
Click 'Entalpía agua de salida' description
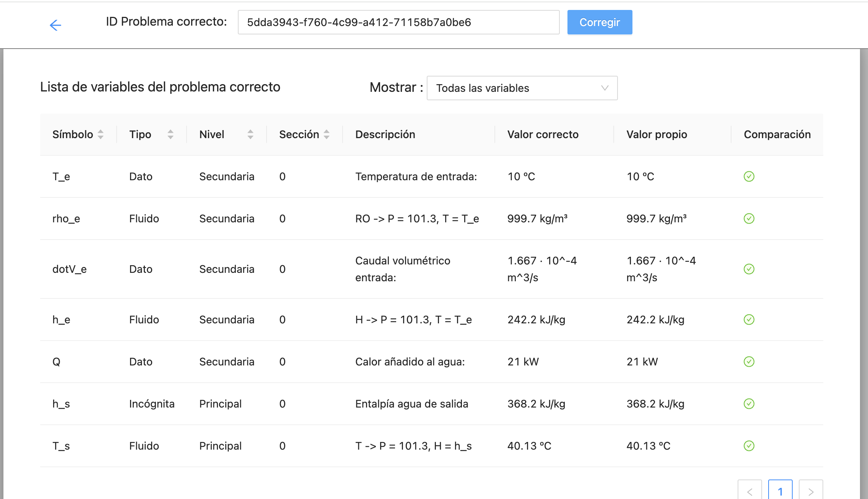tap(411, 404)
